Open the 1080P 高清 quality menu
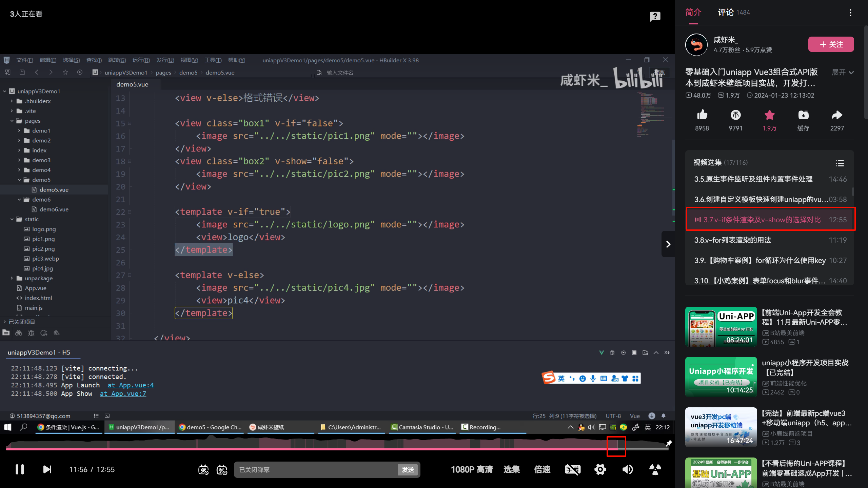 click(472, 469)
